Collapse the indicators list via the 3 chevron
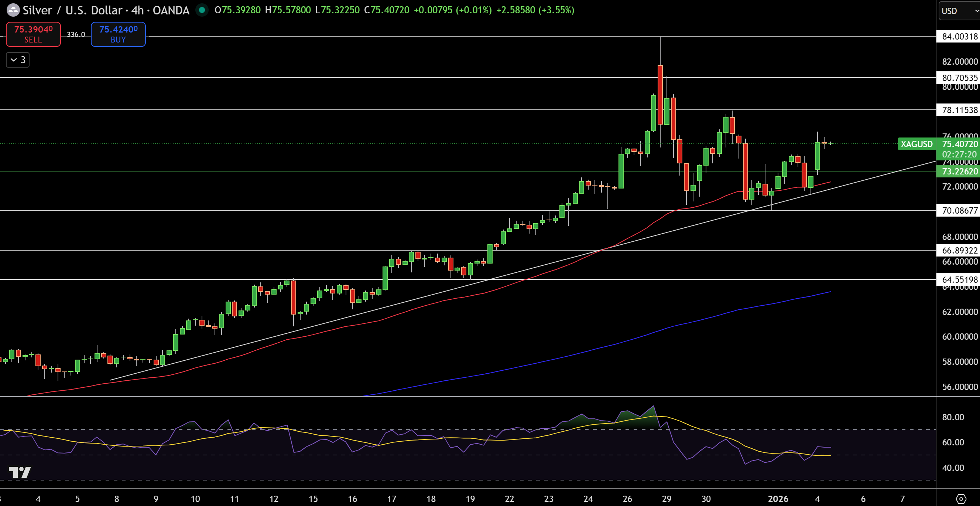 pos(13,60)
